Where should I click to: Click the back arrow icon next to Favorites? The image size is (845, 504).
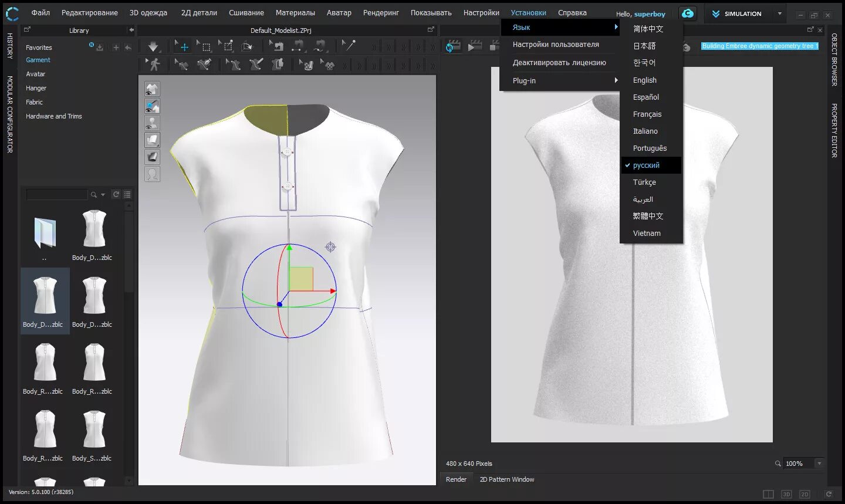point(128,48)
